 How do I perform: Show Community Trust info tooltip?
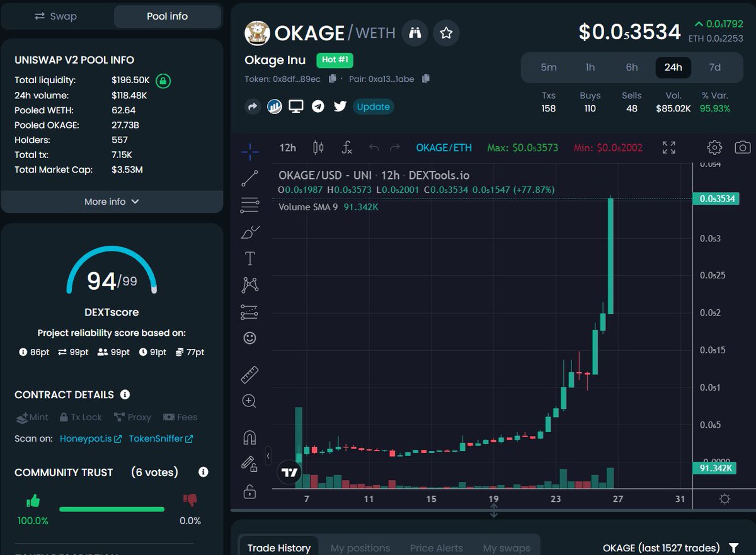click(x=203, y=472)
